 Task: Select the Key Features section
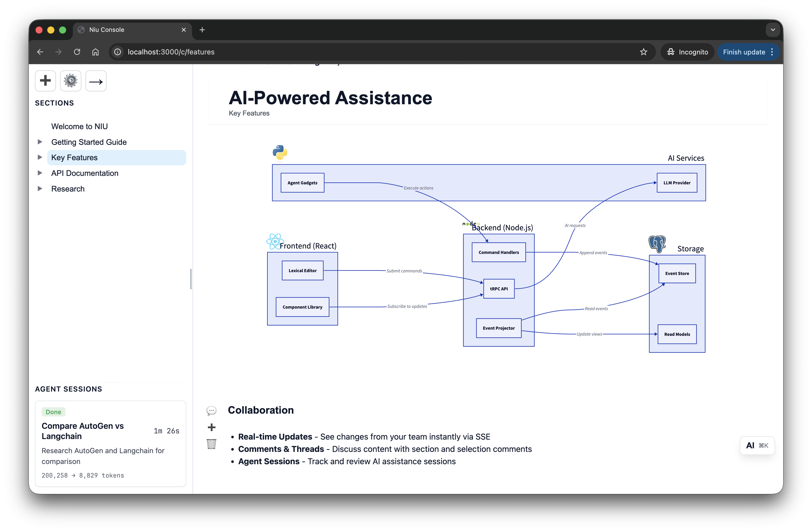(117, 158)
